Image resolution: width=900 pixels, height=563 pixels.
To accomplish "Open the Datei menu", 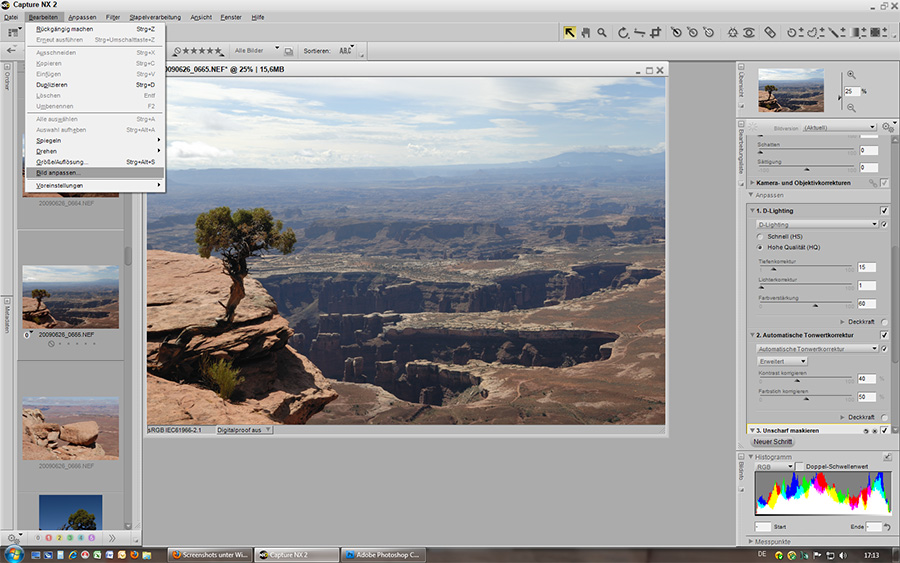I will tap(11, 17).
